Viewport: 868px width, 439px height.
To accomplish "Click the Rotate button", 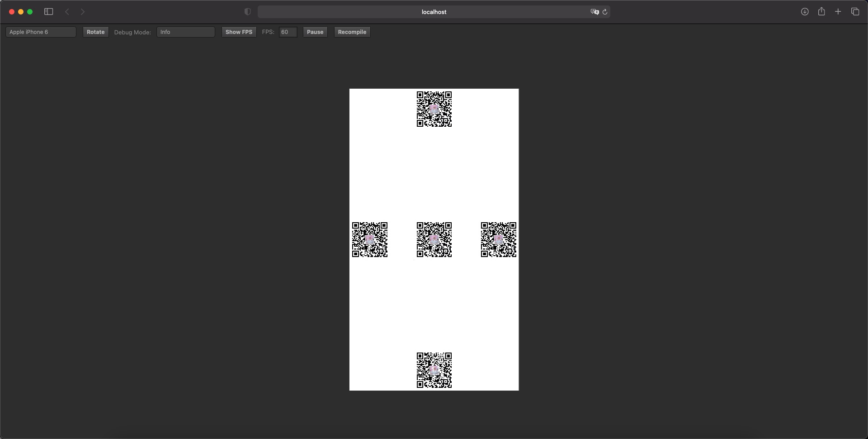I will [96, 32].
